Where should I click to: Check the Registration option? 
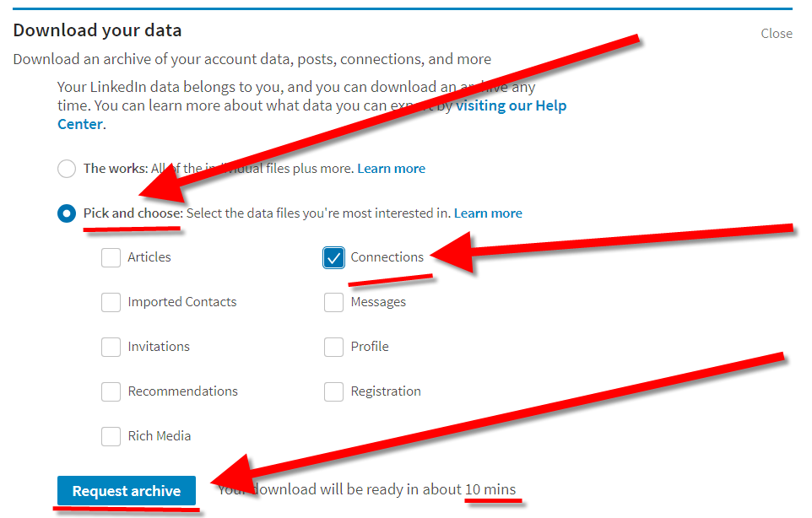coord(333,391)
